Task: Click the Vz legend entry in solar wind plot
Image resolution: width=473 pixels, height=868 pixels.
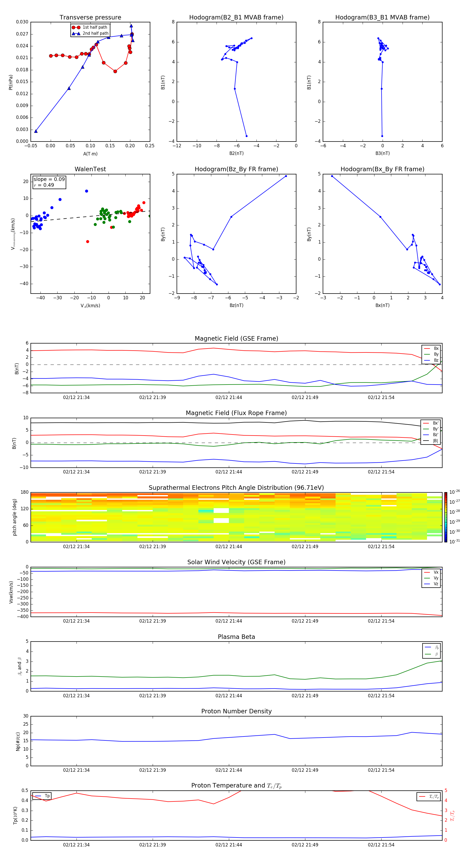Action: click(x=431, y=584)
